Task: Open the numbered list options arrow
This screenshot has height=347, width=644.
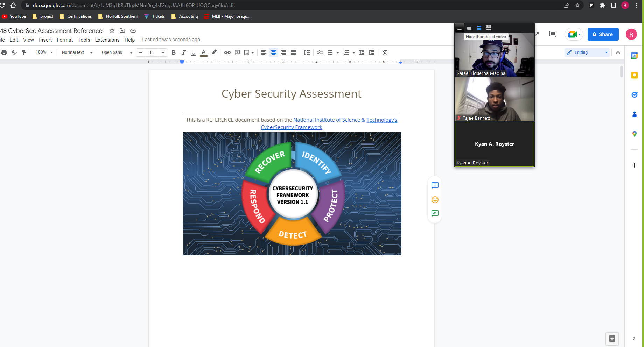Action: click(x=354, y=52)
